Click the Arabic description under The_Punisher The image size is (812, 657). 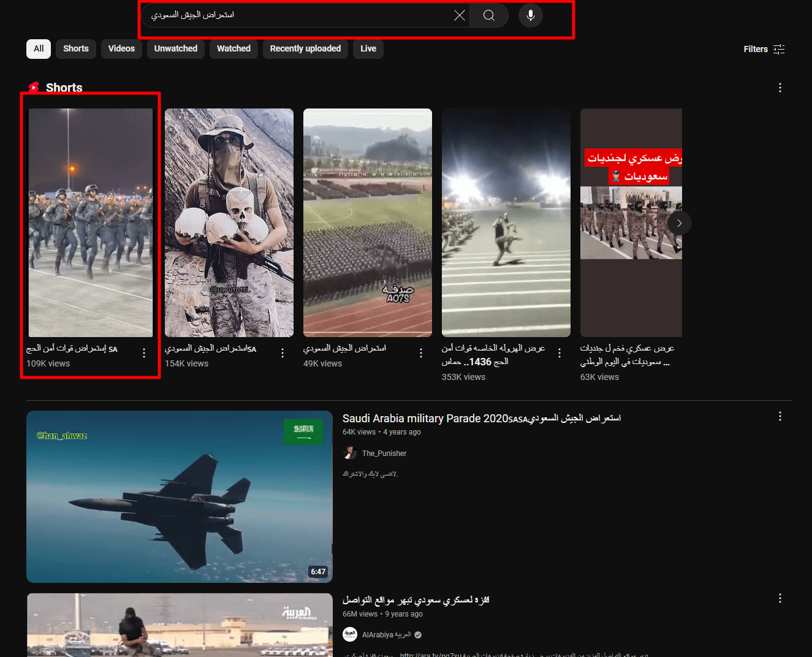point(370,474)
